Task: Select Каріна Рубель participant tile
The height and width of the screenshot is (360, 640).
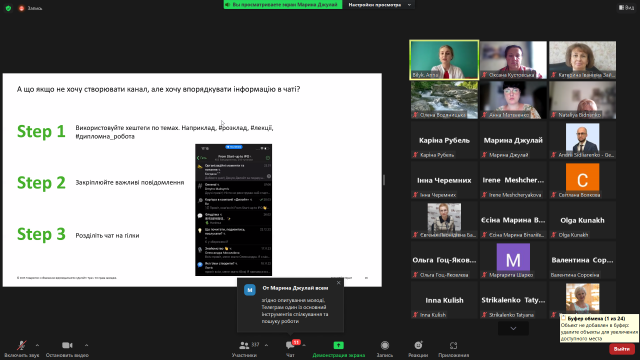Action: tap(444, 140)
